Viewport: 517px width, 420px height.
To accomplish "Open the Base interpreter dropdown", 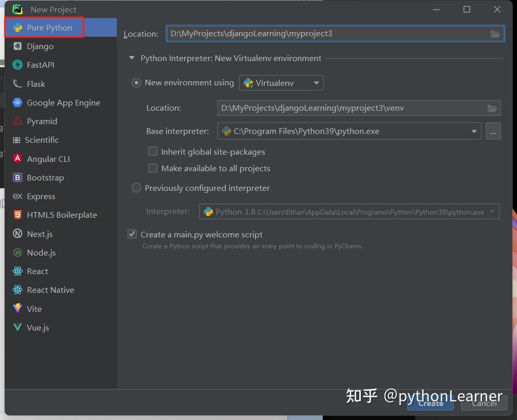I will tap(475, 131).
